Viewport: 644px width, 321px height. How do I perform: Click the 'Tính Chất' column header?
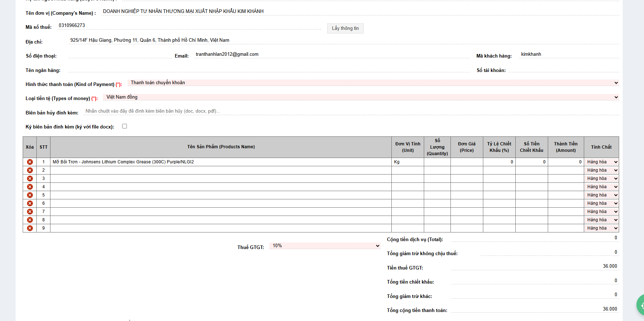tap(601, 147)
